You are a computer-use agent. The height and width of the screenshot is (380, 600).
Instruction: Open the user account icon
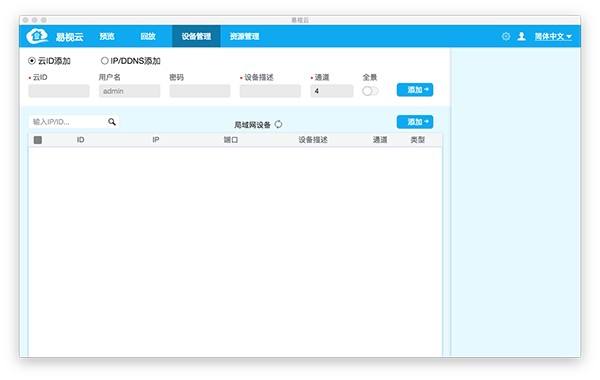point(521,36)
